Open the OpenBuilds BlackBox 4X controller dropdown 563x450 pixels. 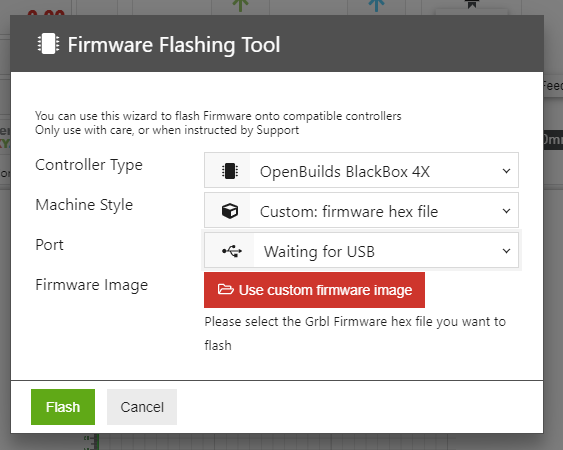(361, 170)
